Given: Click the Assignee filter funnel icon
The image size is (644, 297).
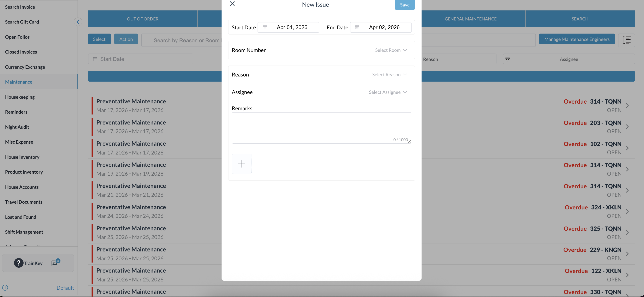Looking at the screenshot, I should (508, 60).
